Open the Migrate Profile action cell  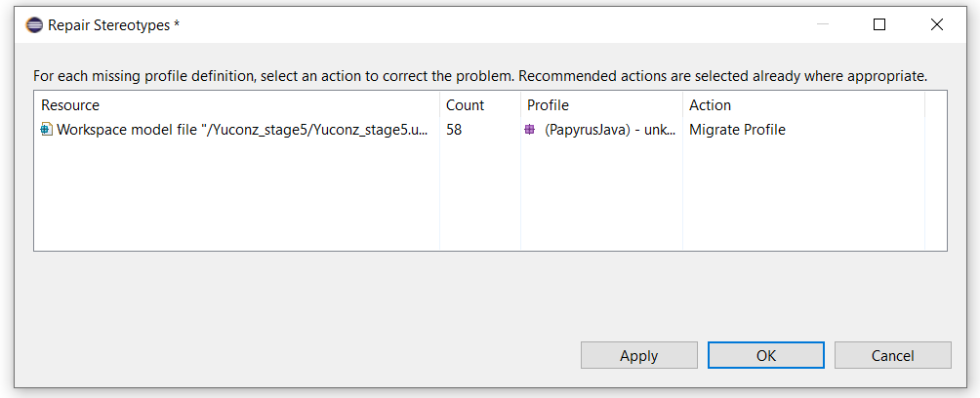coord(738,130)
